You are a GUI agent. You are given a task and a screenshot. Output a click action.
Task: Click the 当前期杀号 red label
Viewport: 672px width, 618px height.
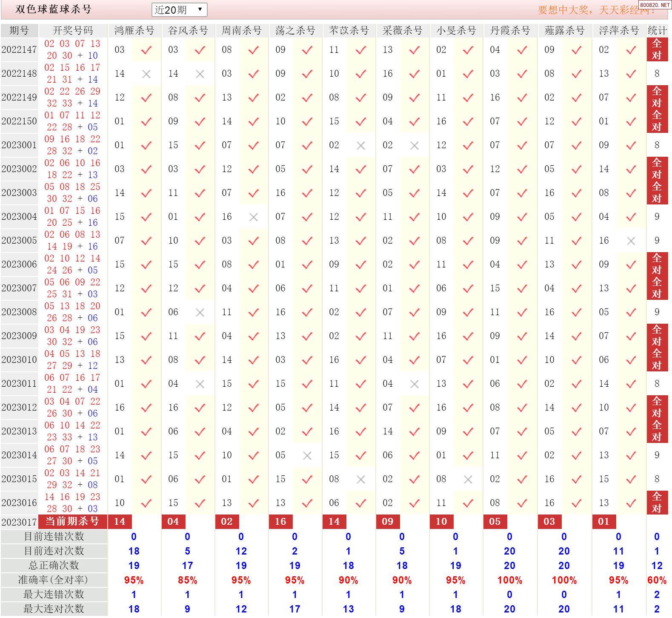(x=73, y=521)
